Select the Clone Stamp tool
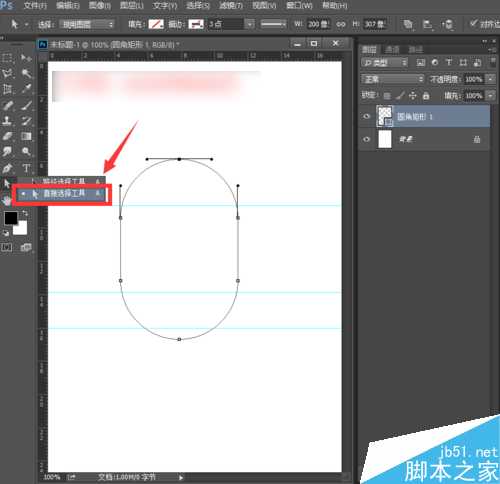 pyautogui.click(x=7, y=120)
